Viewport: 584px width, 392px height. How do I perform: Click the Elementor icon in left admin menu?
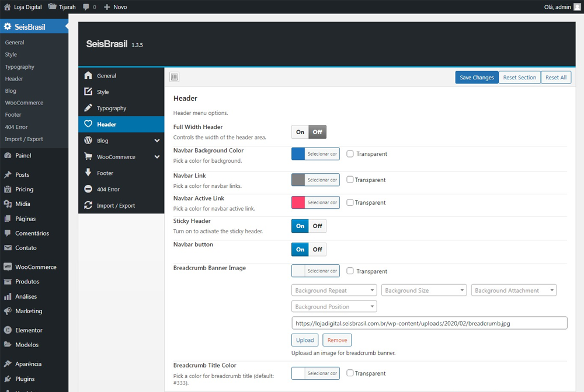tap(8, 330)
